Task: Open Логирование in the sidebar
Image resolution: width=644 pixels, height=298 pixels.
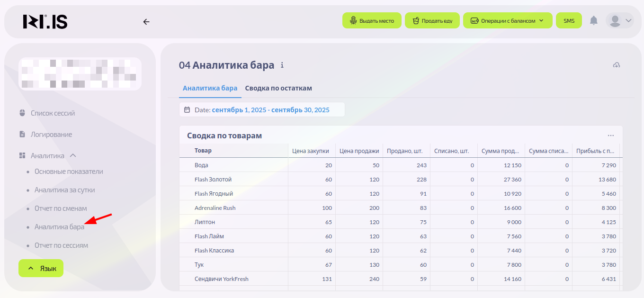Action: click(51, 135)
